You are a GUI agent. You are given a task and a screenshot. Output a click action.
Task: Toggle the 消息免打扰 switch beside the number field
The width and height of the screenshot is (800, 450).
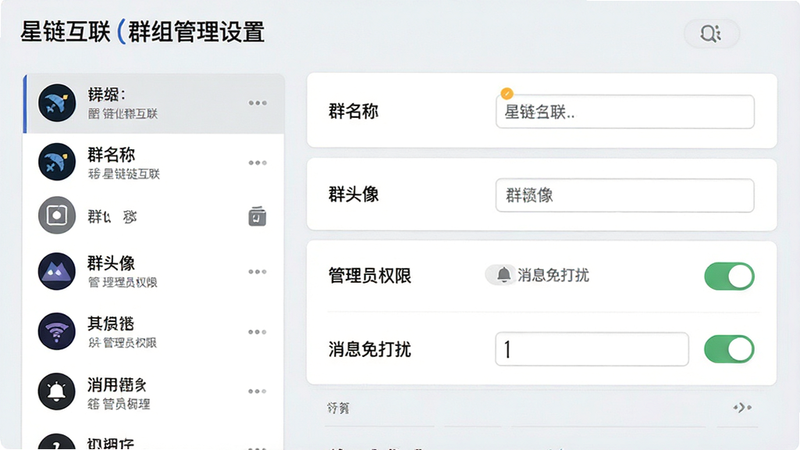click(x=729, y=349)
